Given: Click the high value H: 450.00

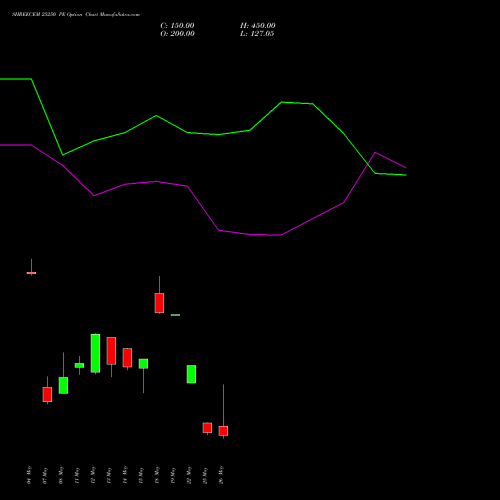Looking at the screenshot, I should coord(258,26).
